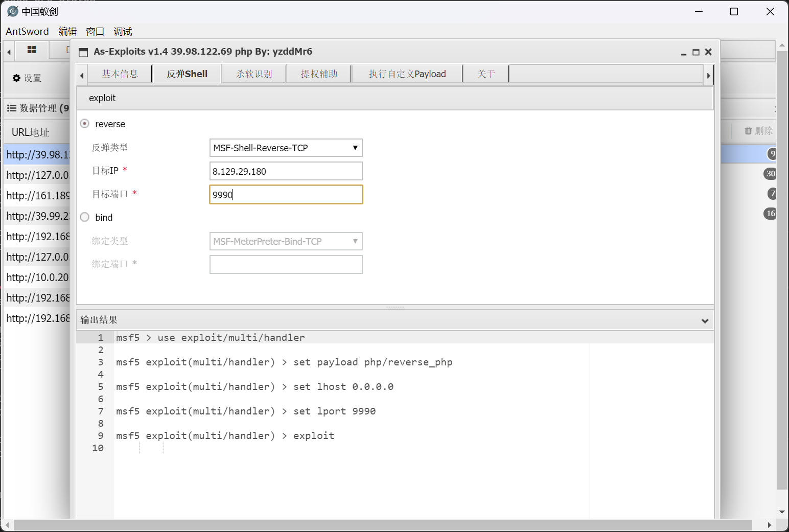The height and width of the screenshot is (532, 789).
Task: Open the disabled MSF-MeterPreter-Bind-TCP dropdown
Action: [x=286, y=241]
